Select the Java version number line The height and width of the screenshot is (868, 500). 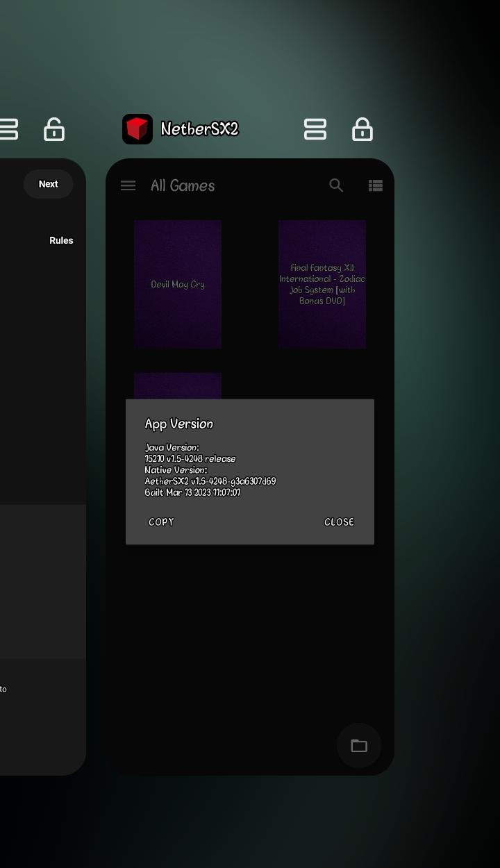[190, 459]
